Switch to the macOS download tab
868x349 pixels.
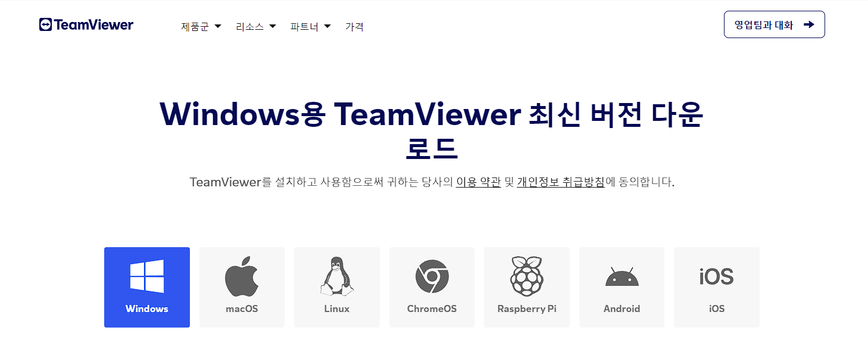click(x=241, y=287)
